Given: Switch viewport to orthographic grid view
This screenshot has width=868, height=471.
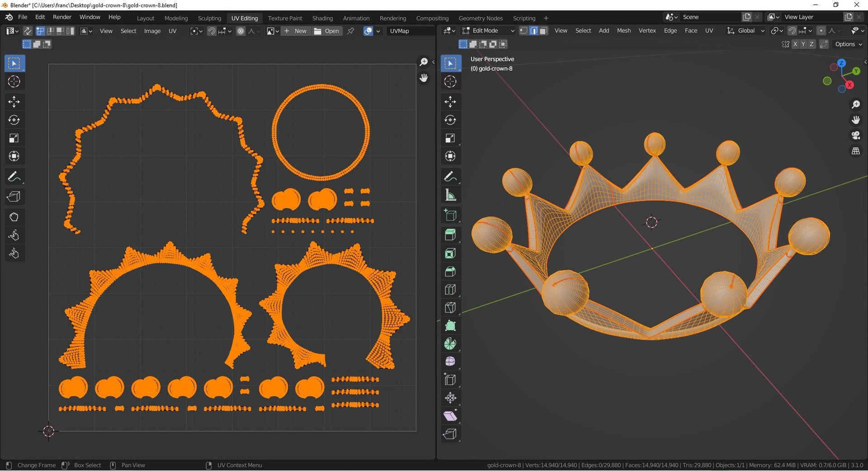Looking at the screenshot, I should pos(856,151).
